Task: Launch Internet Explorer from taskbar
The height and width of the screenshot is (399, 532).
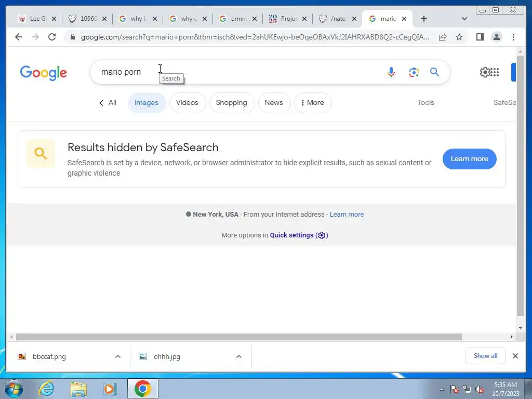Action: [46, 389]
